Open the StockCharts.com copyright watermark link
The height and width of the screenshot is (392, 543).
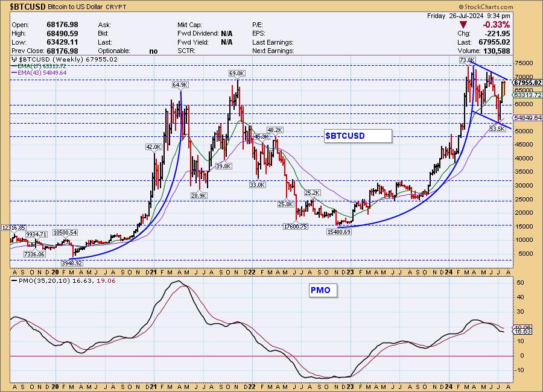pyautogui.click(x=486, y=7)
